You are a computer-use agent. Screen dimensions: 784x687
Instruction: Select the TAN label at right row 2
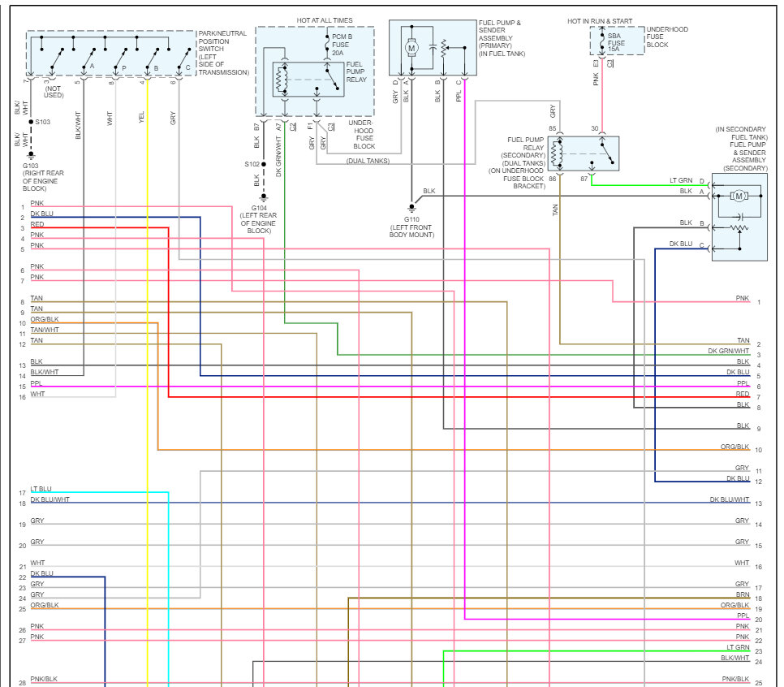click(743, 340)
